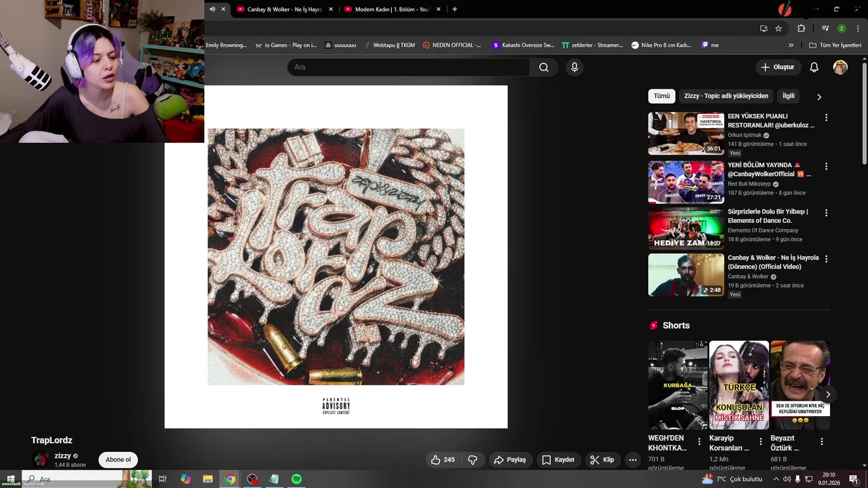Open options menu for Sürprizlerle Dolu video
Viewport: 868px width, 488px height.
click(826, 213)
